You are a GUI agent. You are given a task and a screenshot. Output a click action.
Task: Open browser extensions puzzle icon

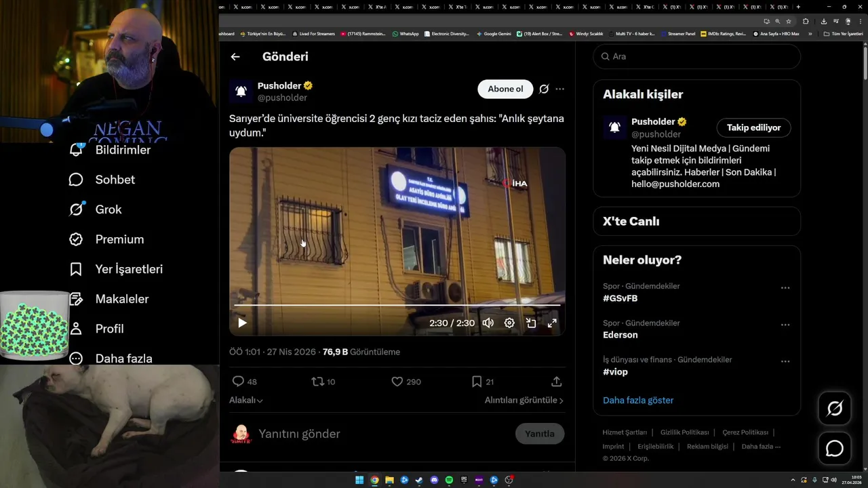pos(806,21)
